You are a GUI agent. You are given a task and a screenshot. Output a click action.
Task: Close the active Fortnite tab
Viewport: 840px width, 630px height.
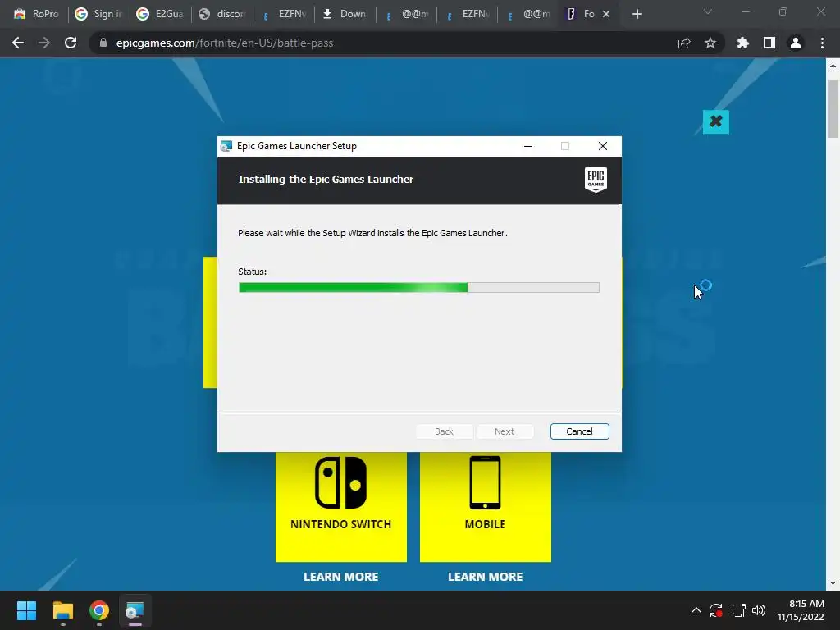[606, 14]
